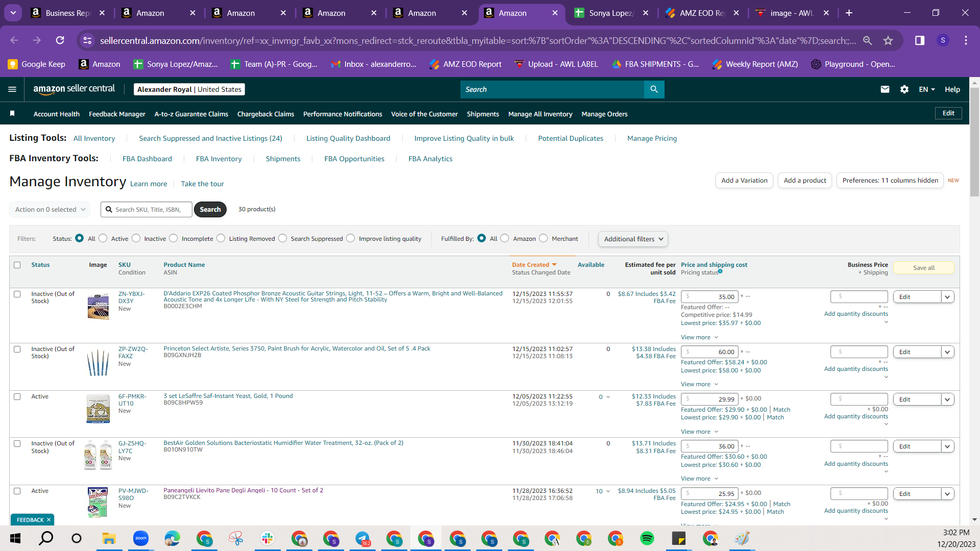Open the Action on 0 selected dropdown
Screen dimensions: 980x551
tap(50, 210)
